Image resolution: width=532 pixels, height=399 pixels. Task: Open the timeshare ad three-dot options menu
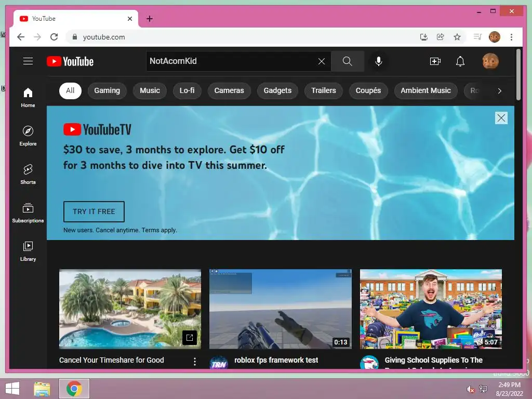coord(195,362)
